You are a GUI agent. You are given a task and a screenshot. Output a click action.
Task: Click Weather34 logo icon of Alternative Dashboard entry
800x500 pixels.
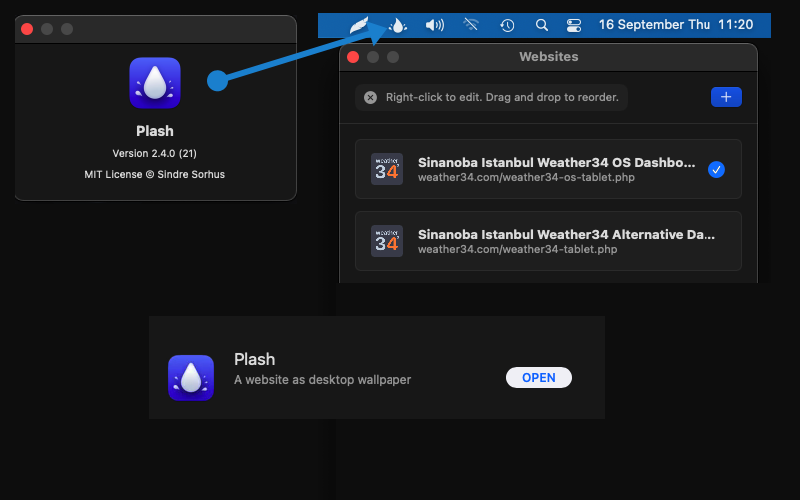coord(387,241)
